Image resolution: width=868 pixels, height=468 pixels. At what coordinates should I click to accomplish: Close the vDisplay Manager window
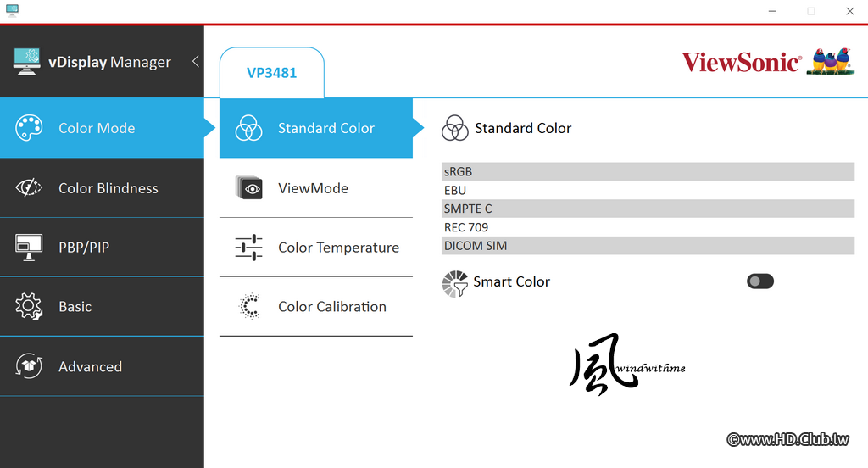[849, 11]
